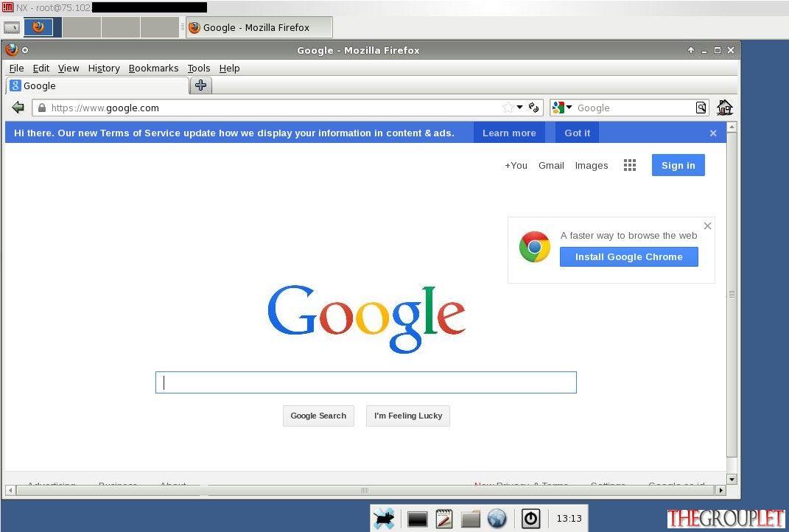
Task: Click the I'm Feeling Lucky button
Action: [x=408, y=416]
